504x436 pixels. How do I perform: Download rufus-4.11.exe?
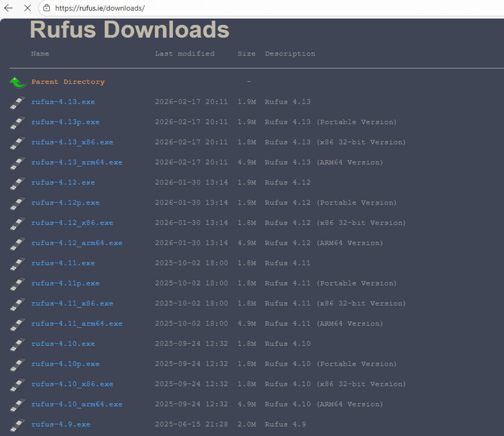point(63,263)
